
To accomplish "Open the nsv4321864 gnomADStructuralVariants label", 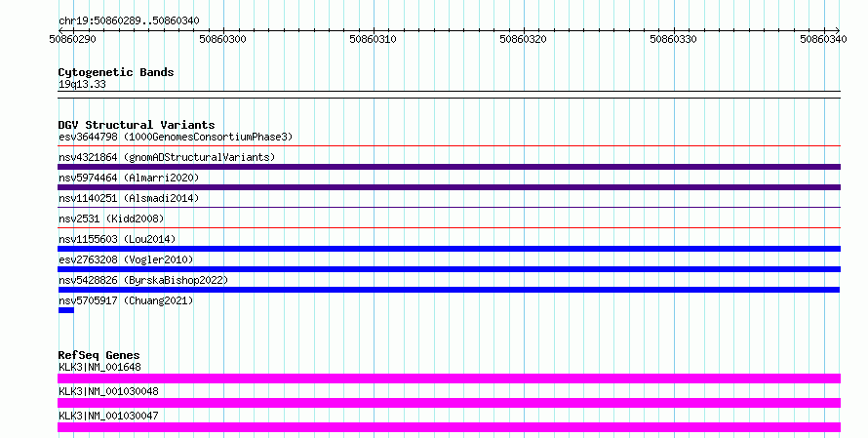I will click(167, 157).
